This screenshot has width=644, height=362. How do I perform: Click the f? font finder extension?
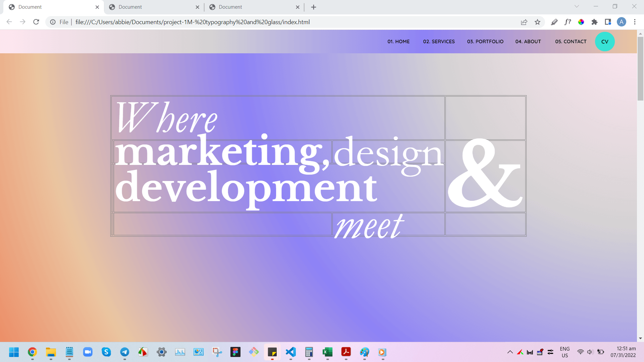tap(568, 22)
